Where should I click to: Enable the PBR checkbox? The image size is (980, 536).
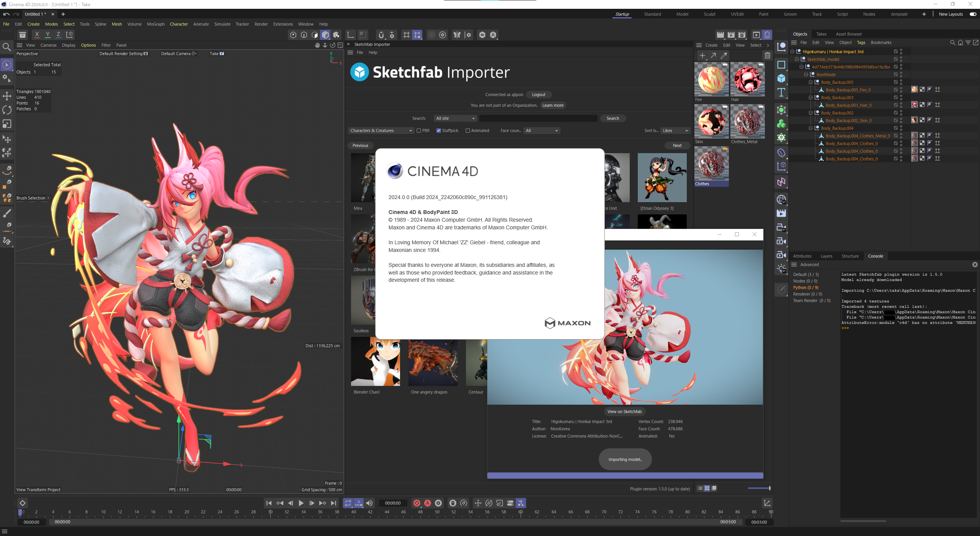pyautogui.click(x=419, y=131)
